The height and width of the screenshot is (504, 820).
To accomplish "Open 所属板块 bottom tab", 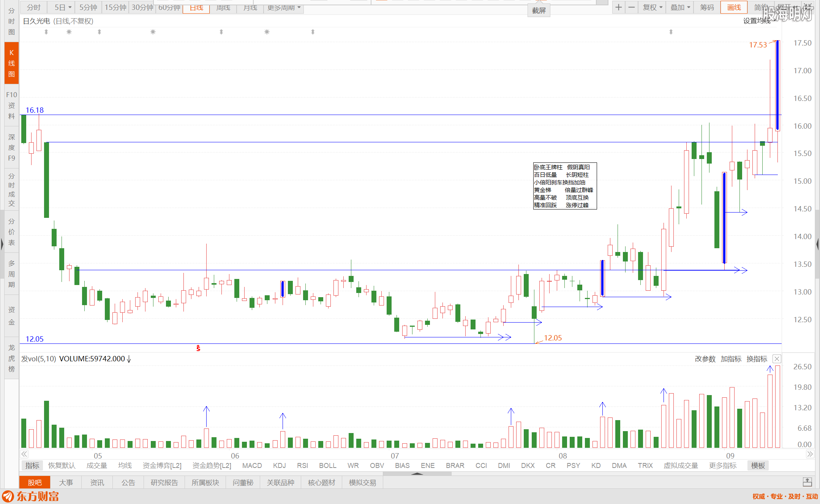I will [x=205, y=482].
